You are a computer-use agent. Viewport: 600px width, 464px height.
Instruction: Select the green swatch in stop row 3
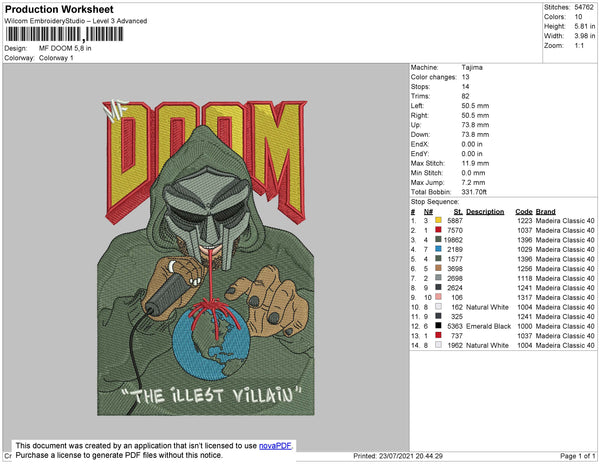pyautogui.click(x=438, y=239)
